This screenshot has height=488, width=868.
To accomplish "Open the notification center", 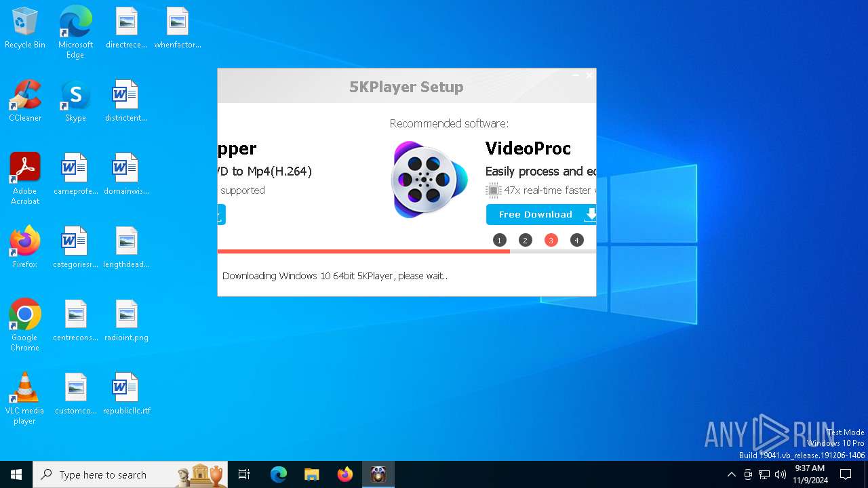I will coord(846,474).
